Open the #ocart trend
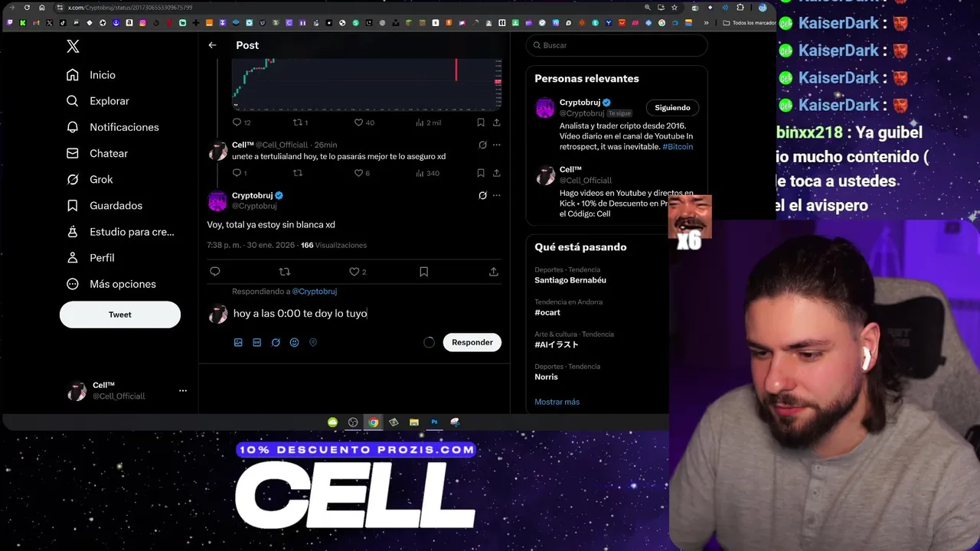This screenshot has height=551, width=980. [x=547, y=312]
